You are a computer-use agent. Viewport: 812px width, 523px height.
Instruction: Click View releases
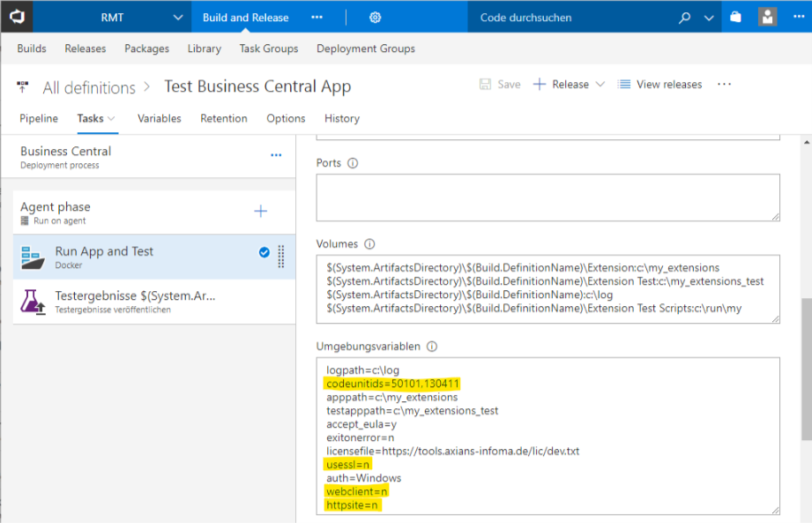point(659,85)
